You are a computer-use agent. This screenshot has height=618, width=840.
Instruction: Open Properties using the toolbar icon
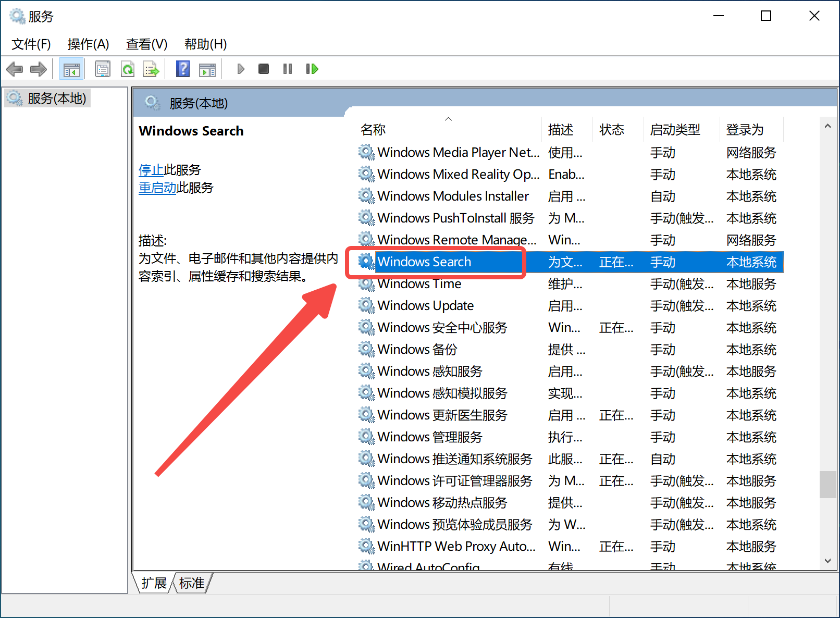pos(103,68)
